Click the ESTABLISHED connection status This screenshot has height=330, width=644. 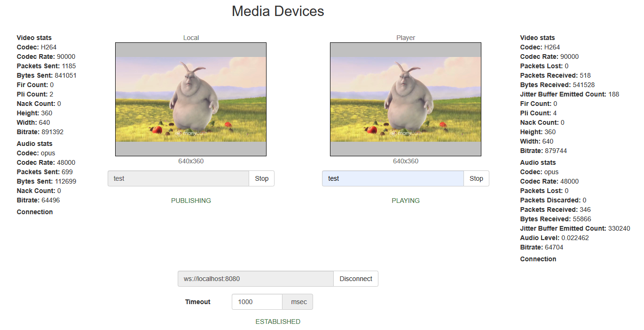[x=278, y=322]
